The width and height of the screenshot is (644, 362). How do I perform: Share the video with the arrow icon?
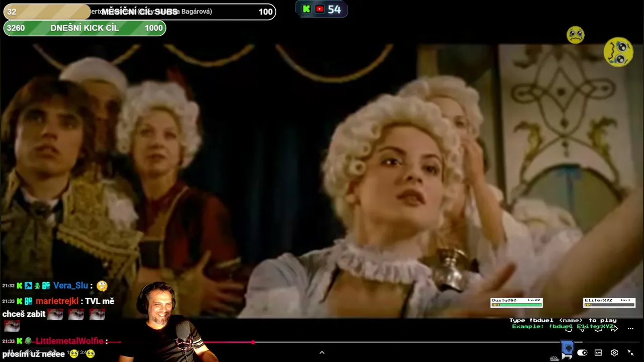614,329
